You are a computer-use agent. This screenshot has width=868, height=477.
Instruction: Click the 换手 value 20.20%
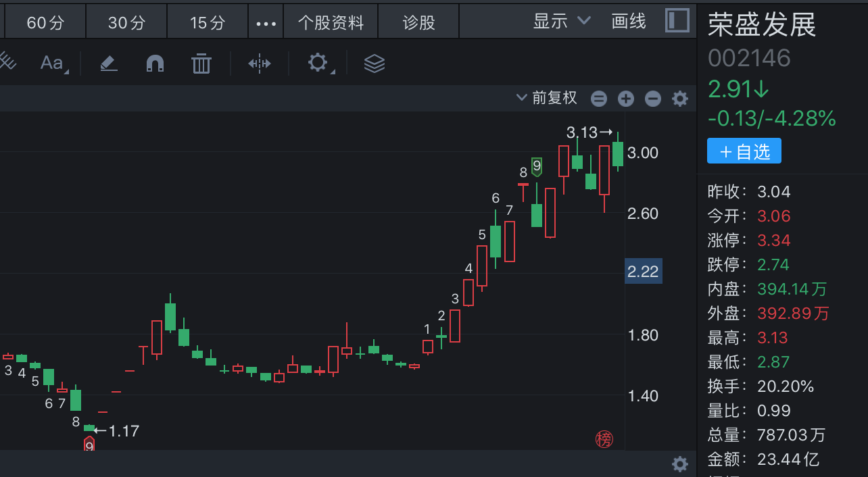[x=786, y=386]
